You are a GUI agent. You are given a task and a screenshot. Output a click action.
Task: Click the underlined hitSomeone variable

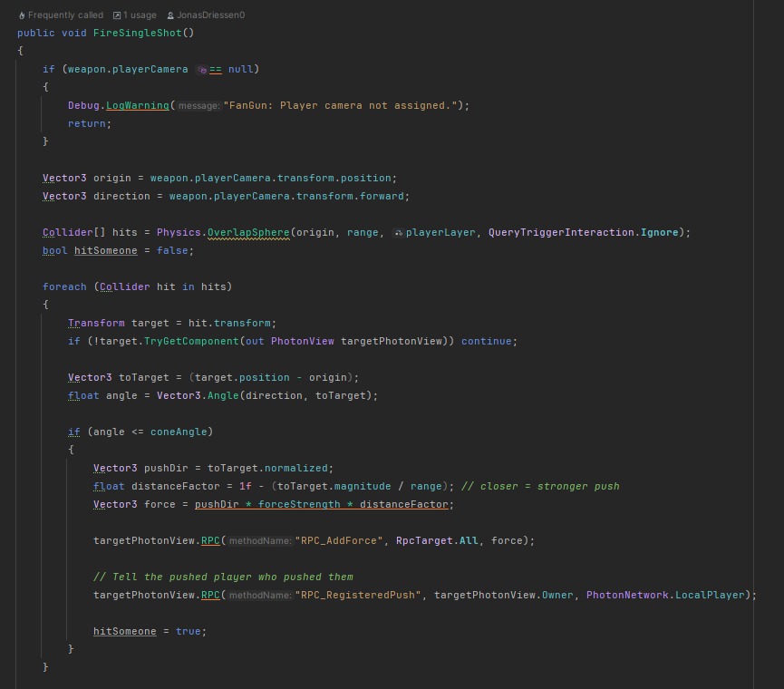(106, 250)
